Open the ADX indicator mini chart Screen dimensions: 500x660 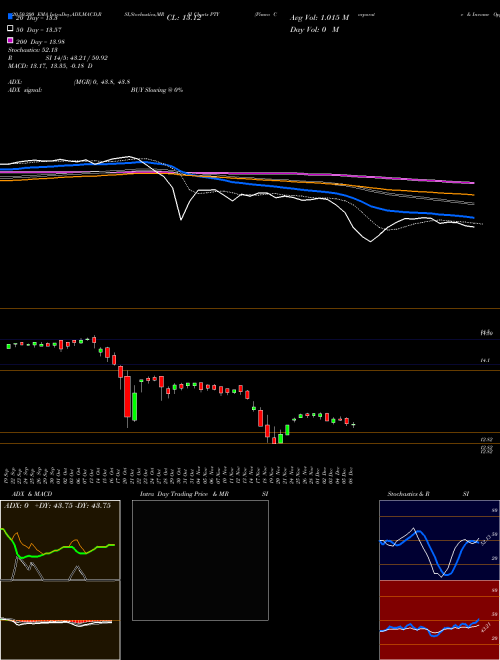pos(60,540)
